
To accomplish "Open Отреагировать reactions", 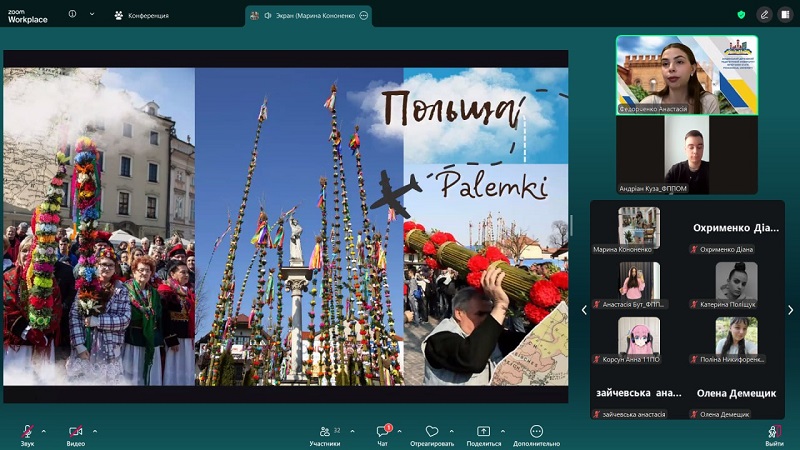I will tap(432, 432).
